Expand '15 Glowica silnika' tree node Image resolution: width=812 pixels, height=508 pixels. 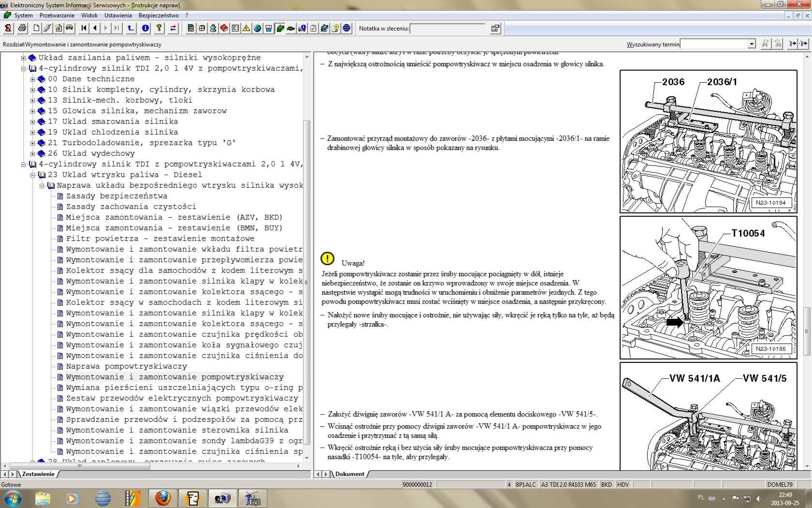(32, 111)
